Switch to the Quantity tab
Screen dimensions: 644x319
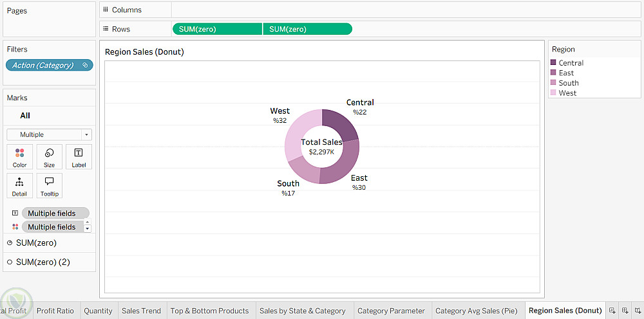(98, 311)
